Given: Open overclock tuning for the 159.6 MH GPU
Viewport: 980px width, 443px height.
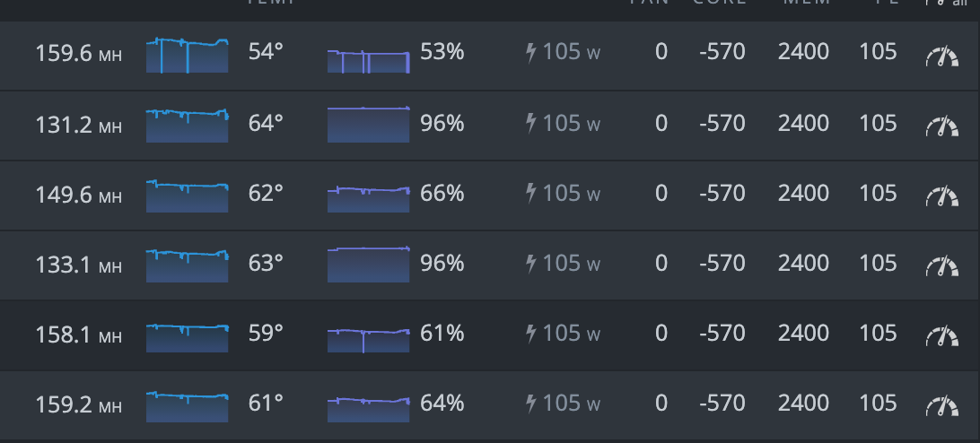Looking at the screenshot, I should point(942,56).
